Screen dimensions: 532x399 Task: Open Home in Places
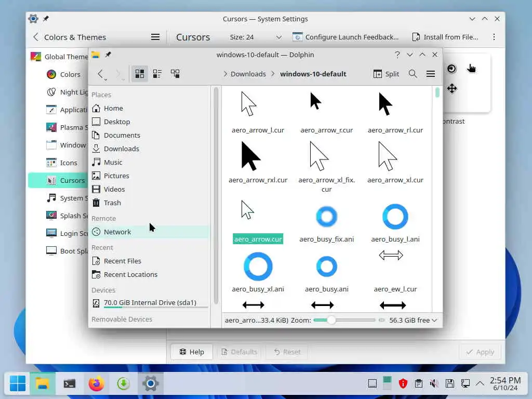tap(149, 108)
